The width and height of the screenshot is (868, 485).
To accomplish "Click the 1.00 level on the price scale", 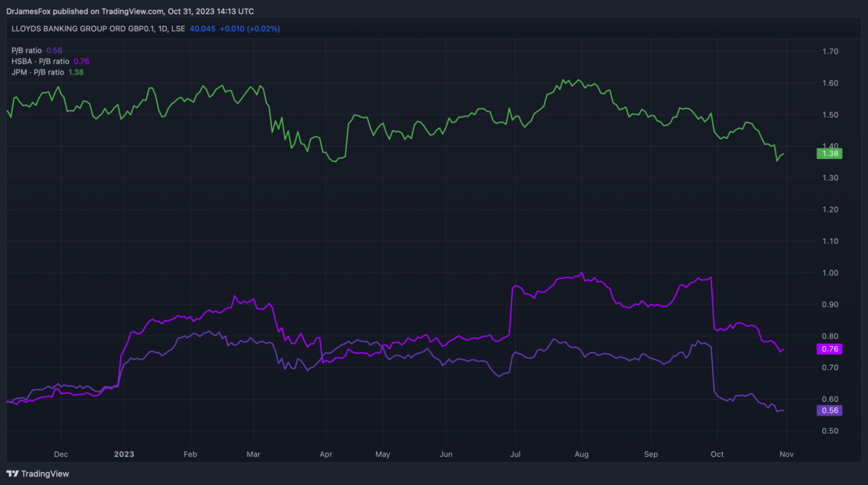I will 830,272.
